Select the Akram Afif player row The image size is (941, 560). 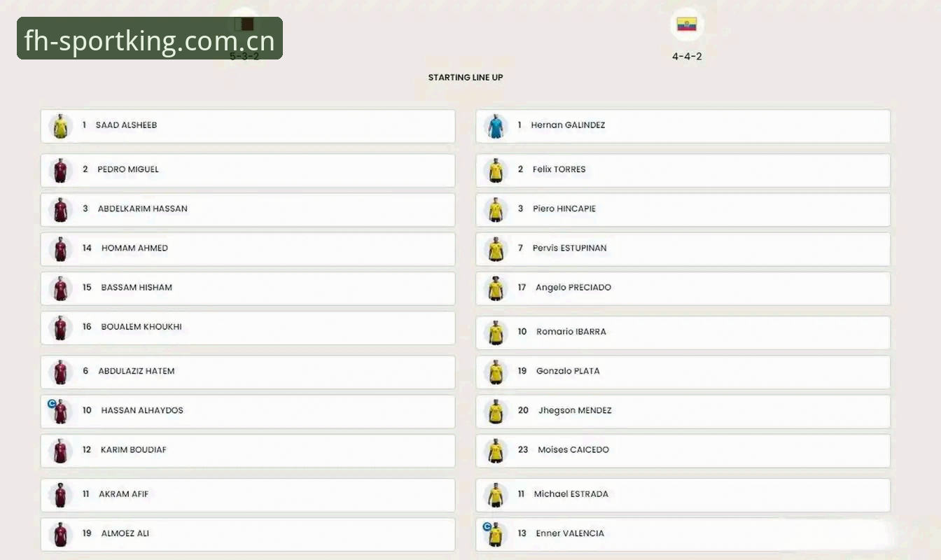click(248, 495)
